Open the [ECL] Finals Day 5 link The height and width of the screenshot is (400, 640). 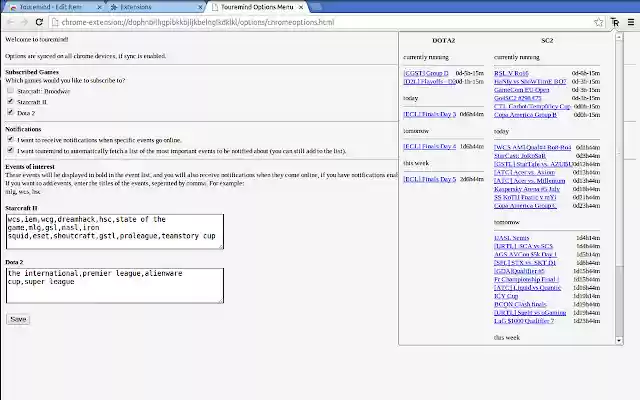[429, 179]
